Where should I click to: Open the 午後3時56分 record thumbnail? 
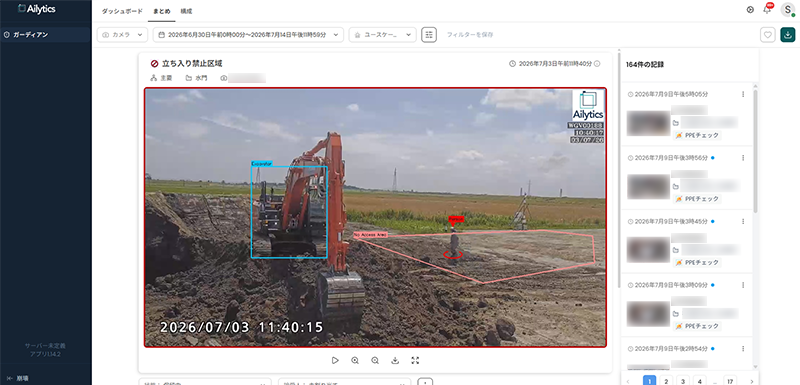point(648,187)
